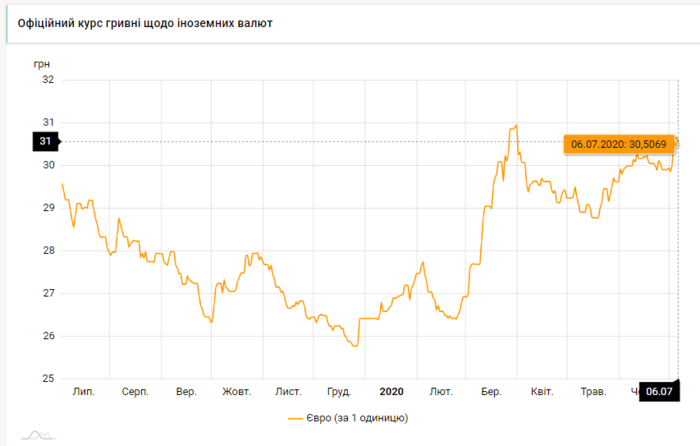The image size is (700, 446).
Task: Click the Лип. month label on x-axis
Action: point(84,391)
